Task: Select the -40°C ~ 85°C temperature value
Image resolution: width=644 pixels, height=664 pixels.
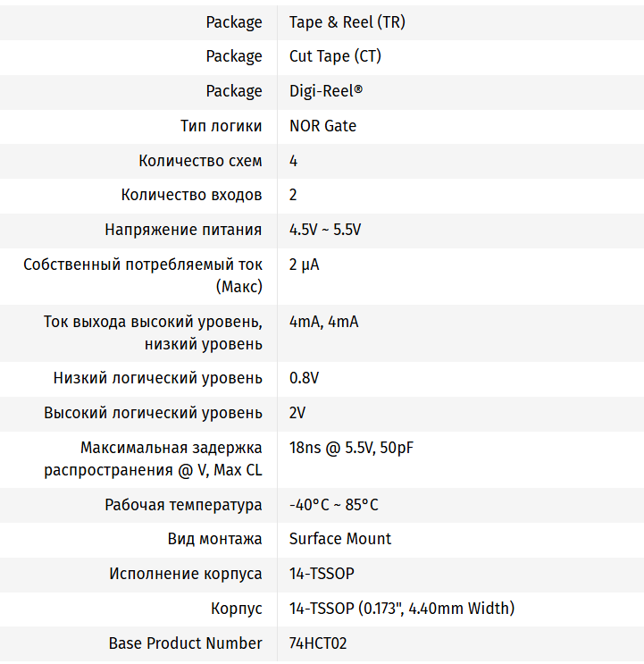Action: (x=333, y=505)
